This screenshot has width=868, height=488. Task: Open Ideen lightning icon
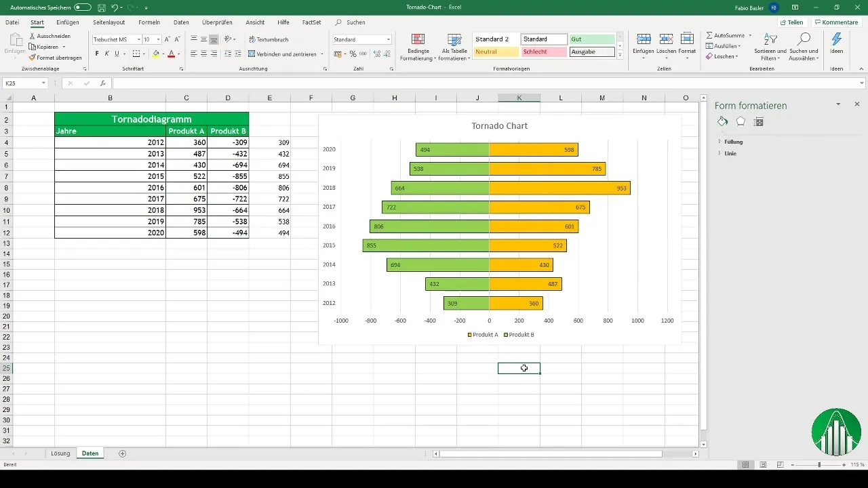coord(836,43)
